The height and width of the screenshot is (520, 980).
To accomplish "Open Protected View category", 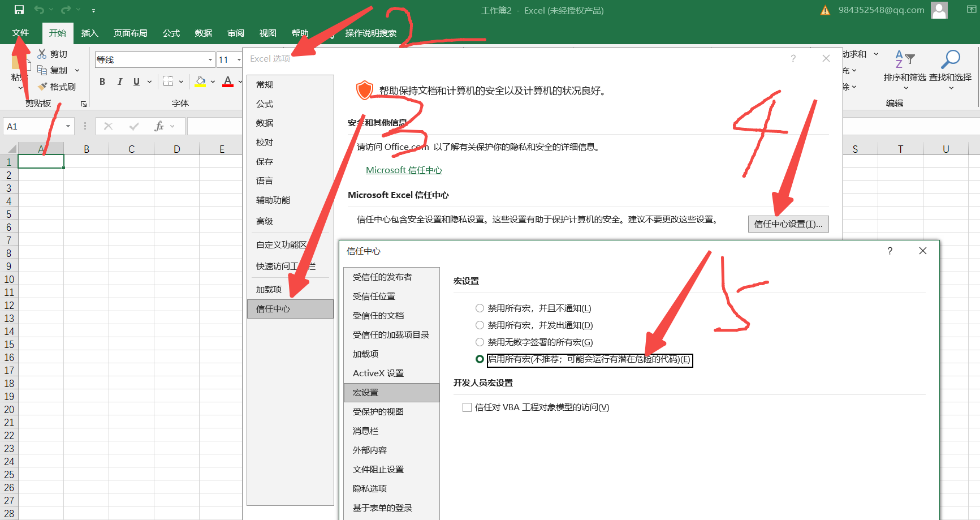I will [x=391, y=412].
